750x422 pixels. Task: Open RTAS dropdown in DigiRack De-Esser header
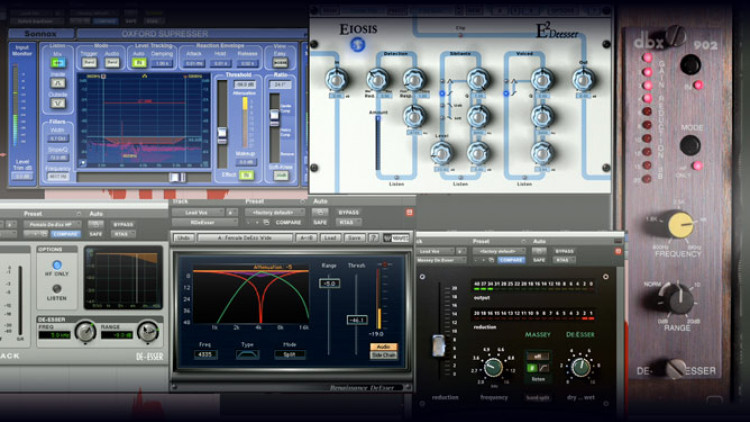point(123,234)
